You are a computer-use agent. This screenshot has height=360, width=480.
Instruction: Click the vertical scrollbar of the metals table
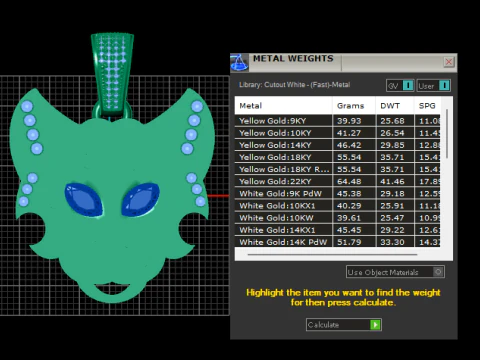pyautogui.click(x=447, y=133)
